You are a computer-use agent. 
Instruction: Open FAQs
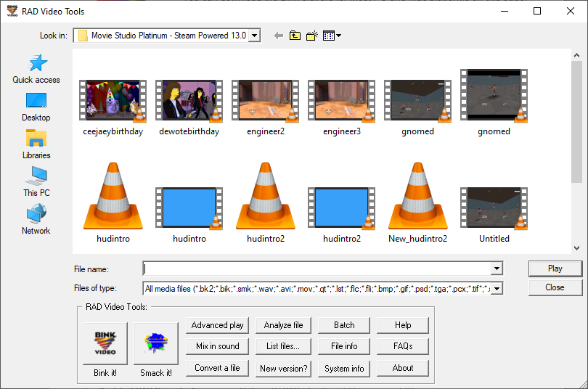pyautogui.click(x=403, y=346)
